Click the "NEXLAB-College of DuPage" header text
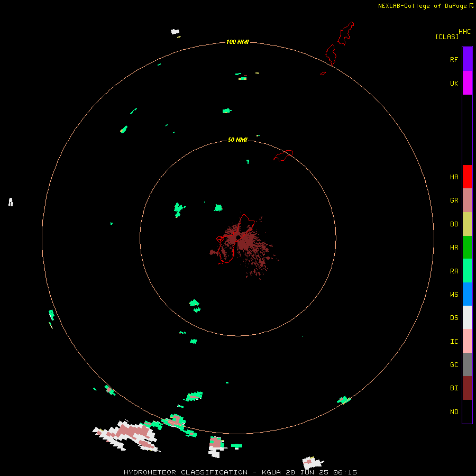The height and width of the screenshot is (476, 476). [423, 6]
